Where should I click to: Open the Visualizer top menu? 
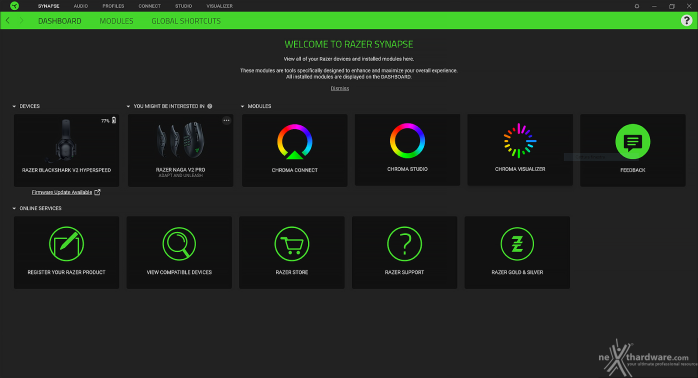pyautogui.click(x=219, y=6)
